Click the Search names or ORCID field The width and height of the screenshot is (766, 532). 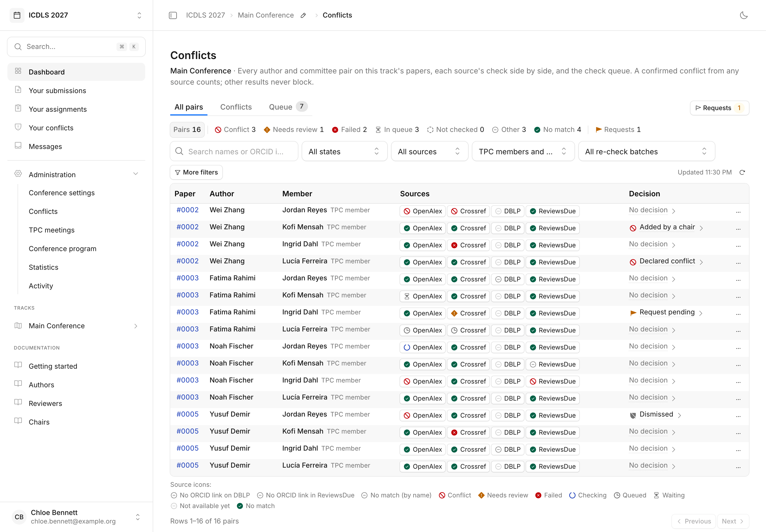pos(234,152)
